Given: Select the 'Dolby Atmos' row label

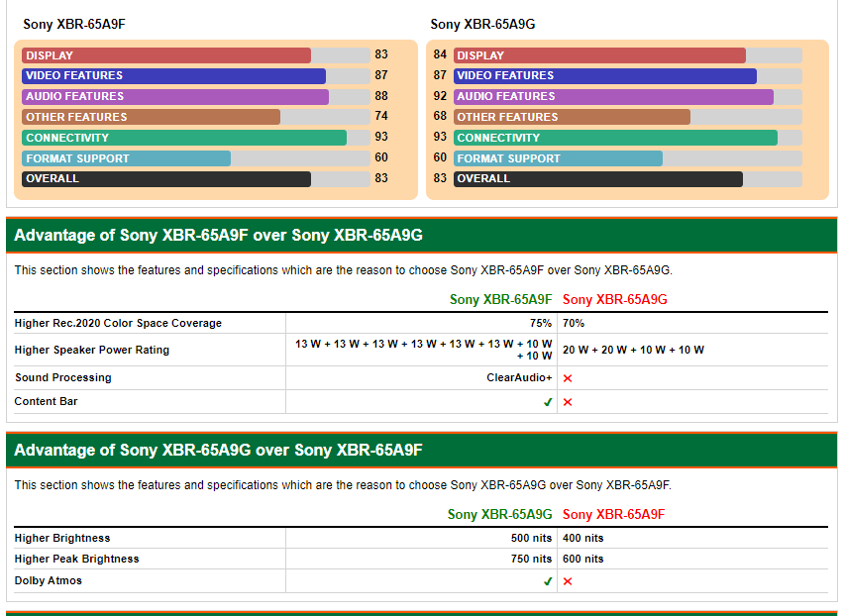Looking at the screenshot, I should point(48,580).
